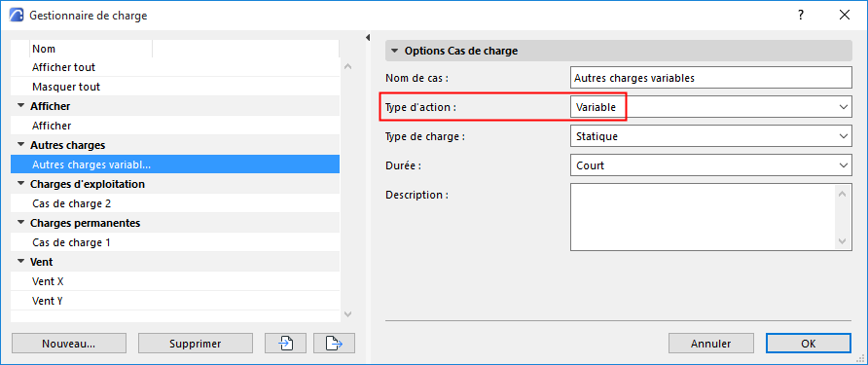Confirm with the OK button
868x365 pixels.
[809, 344]
